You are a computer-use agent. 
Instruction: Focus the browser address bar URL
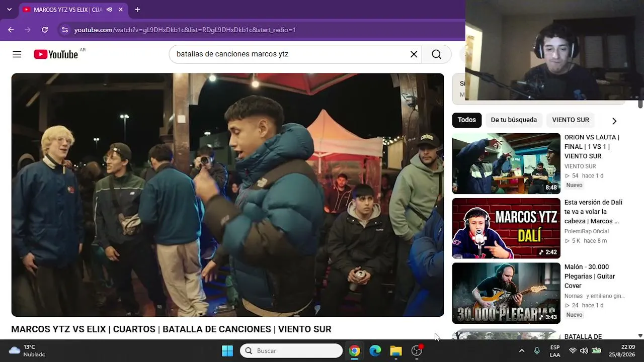pyautogui.click(x=185, y=30)
